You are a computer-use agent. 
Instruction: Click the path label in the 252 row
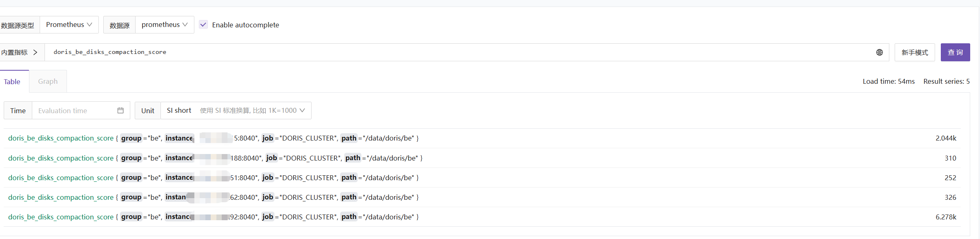[x=349, y=178]
